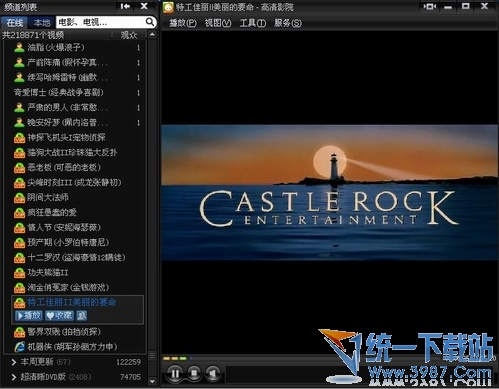Screen dimensions: 499x389
Task: Open the 播放(P) menu
Action: [x=183, y=23]
